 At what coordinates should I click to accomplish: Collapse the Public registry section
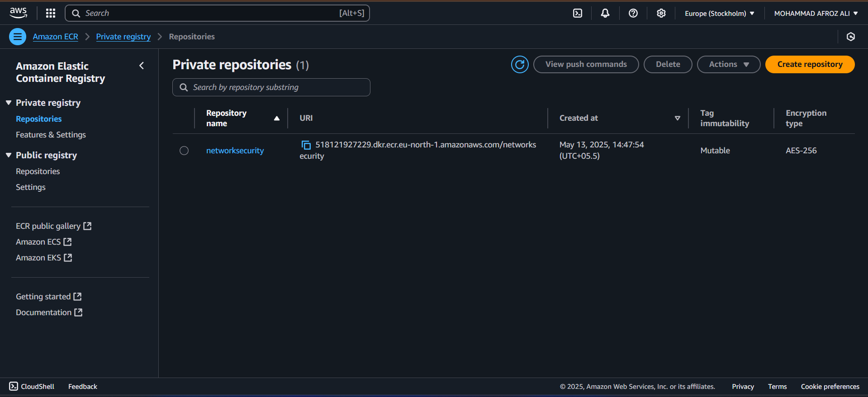(9, 155)
